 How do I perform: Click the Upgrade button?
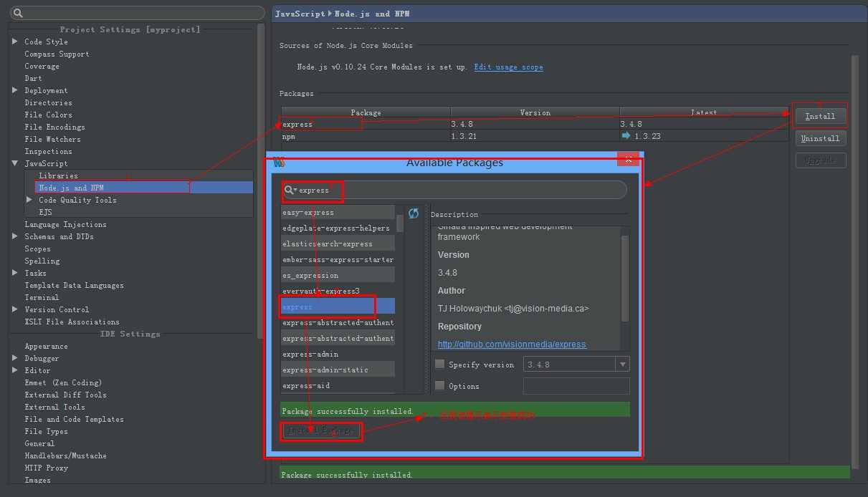[821, 160]
